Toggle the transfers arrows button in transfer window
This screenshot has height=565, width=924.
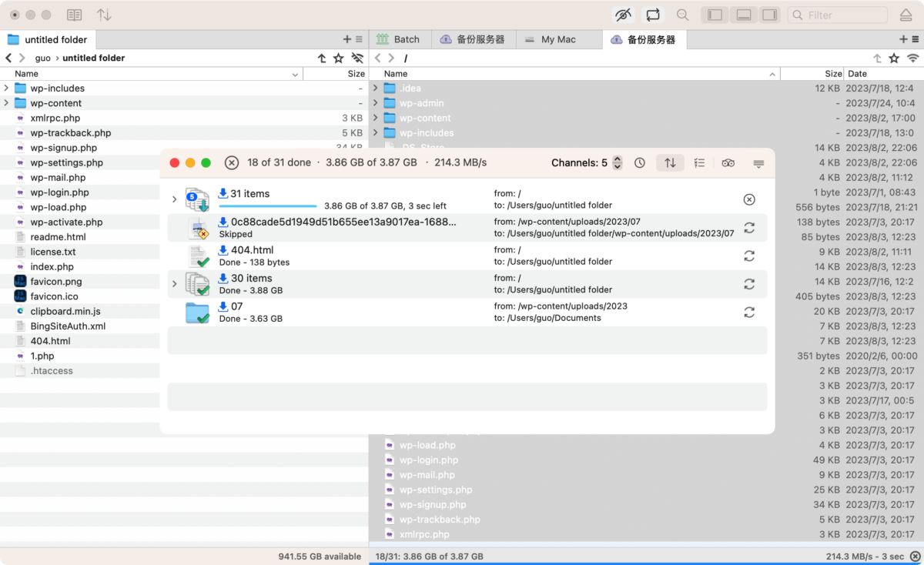[x=670, y=163]
